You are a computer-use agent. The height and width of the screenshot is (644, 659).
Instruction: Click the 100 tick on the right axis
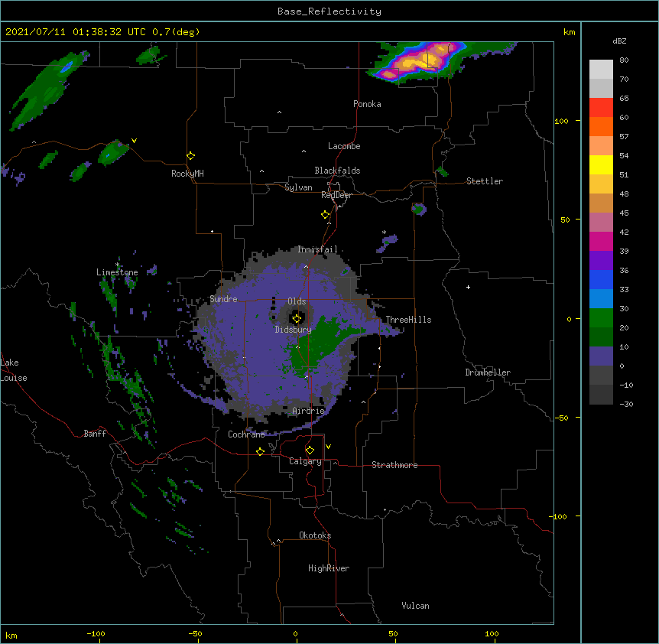click(x=561, y=121)
